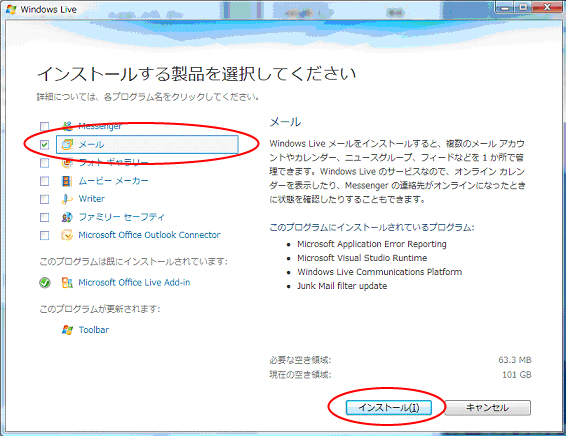
Task: Select the メール program link
Action: click(x=91, y=144)
